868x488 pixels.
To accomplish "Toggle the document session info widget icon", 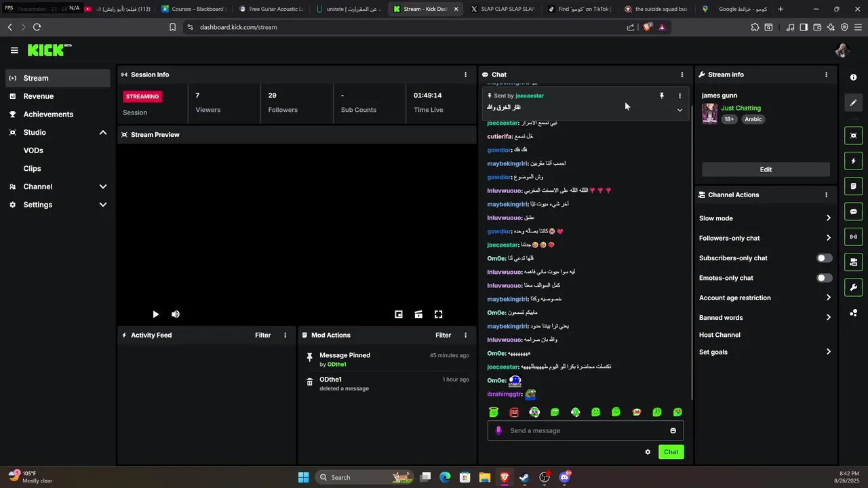I will tap(854, 186).
